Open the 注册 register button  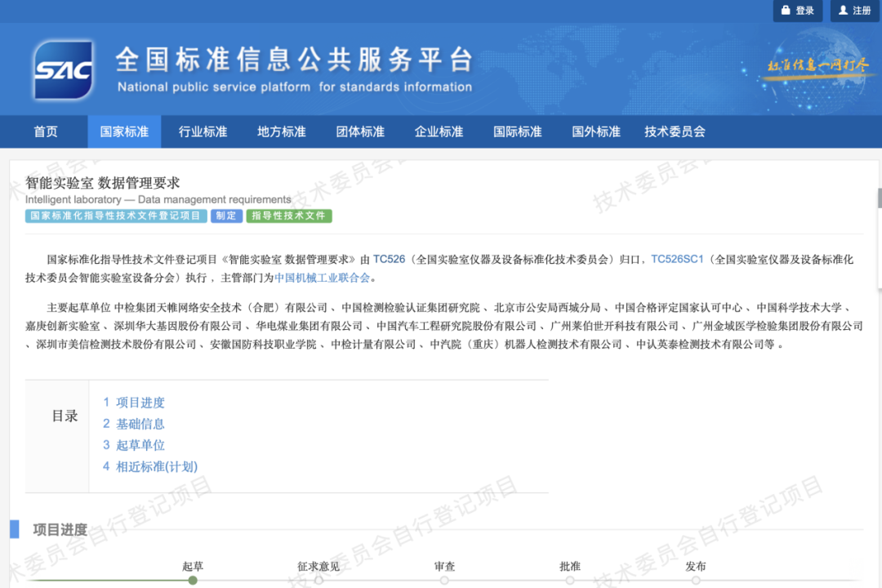tap(855, 11)
